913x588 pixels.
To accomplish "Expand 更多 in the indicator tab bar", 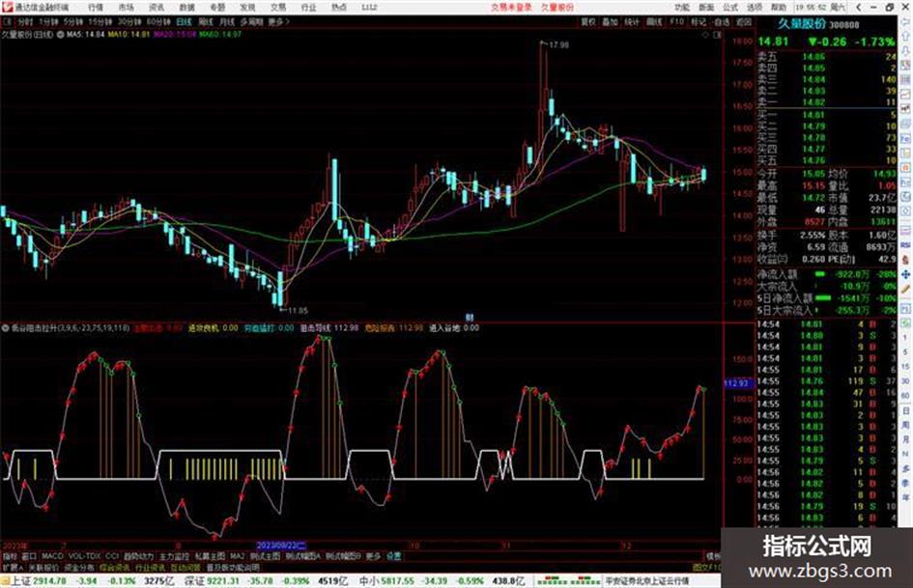I will [x=373, y=556].
